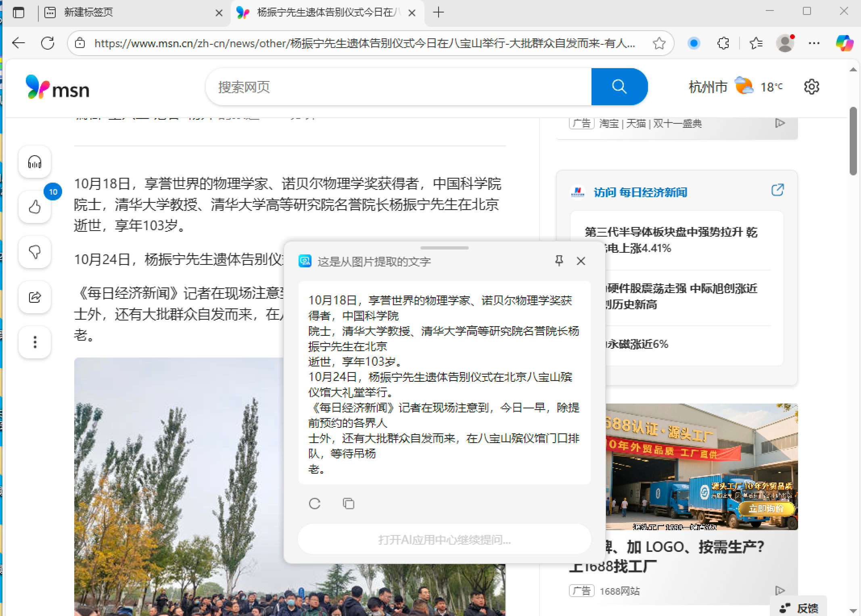This screenshot has height=616, width=861.
Task: Click the thumbs-down dislike icon
Action: [x=35, y=252]
